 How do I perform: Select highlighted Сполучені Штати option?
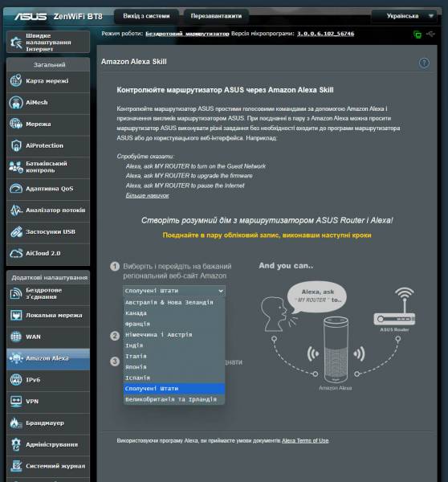coord(174,389)
